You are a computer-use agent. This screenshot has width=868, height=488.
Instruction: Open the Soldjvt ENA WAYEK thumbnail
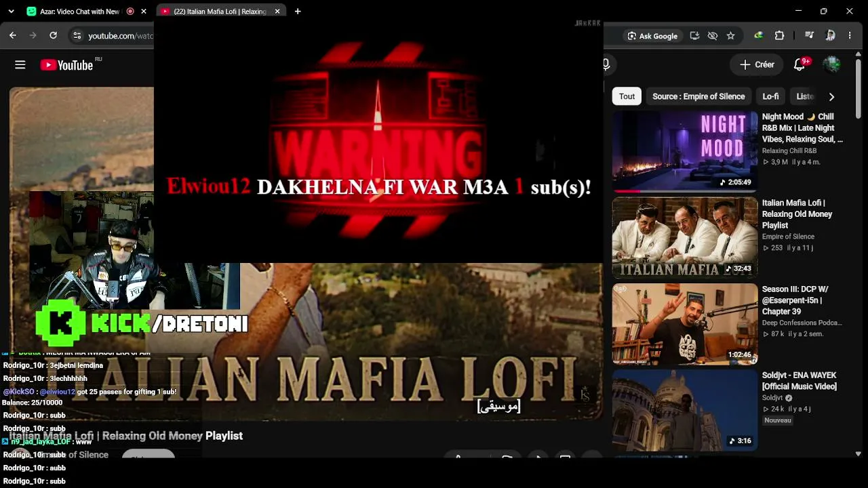click(685, 410)
